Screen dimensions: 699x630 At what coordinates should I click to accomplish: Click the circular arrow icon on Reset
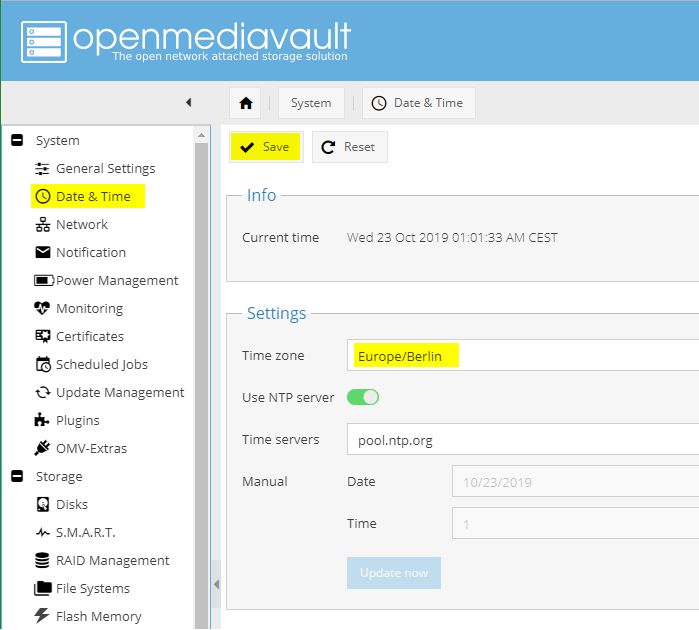329,147
